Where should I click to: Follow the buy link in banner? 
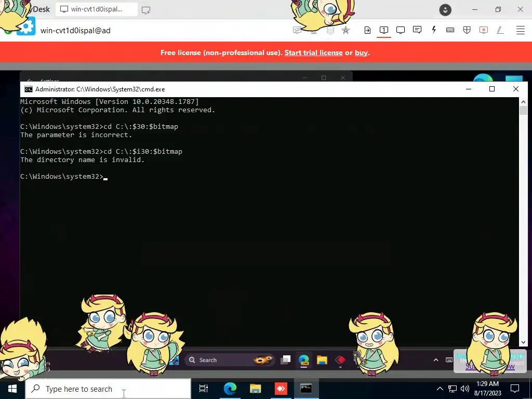click(x=361, y=52)
